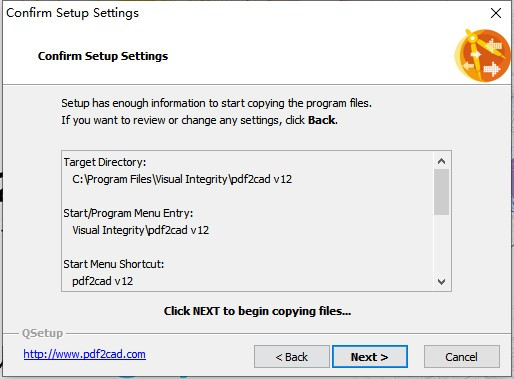This screenshot has width=514, height=379.
Task: Select the Start Menu Shortcut label
Action: [113, 264]
